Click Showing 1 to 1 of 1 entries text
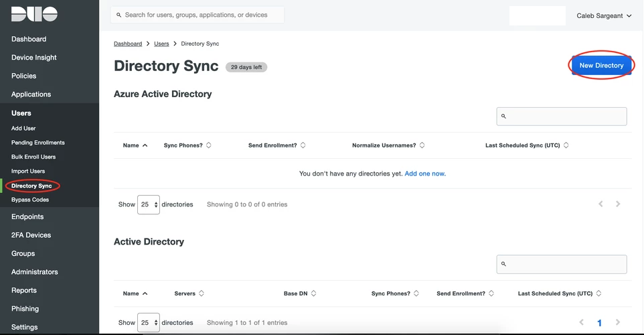This screenshot has height=335, width=644. coord(247,323)
